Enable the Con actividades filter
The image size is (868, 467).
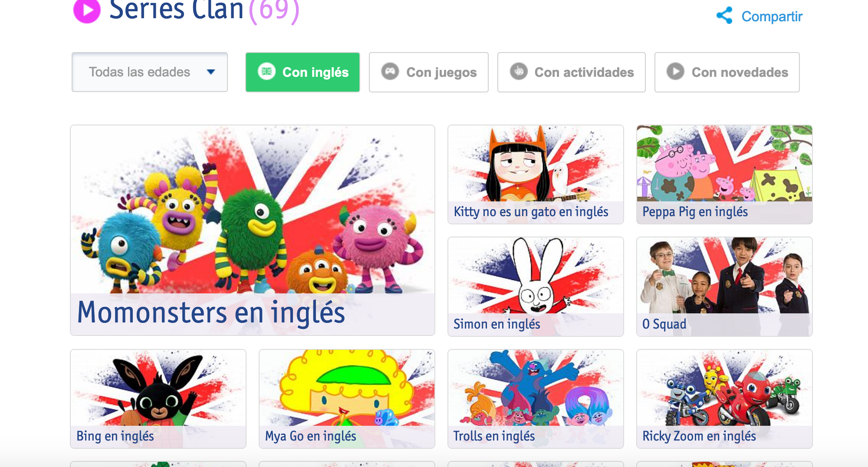pyautogui.click(x=571, y=72)
